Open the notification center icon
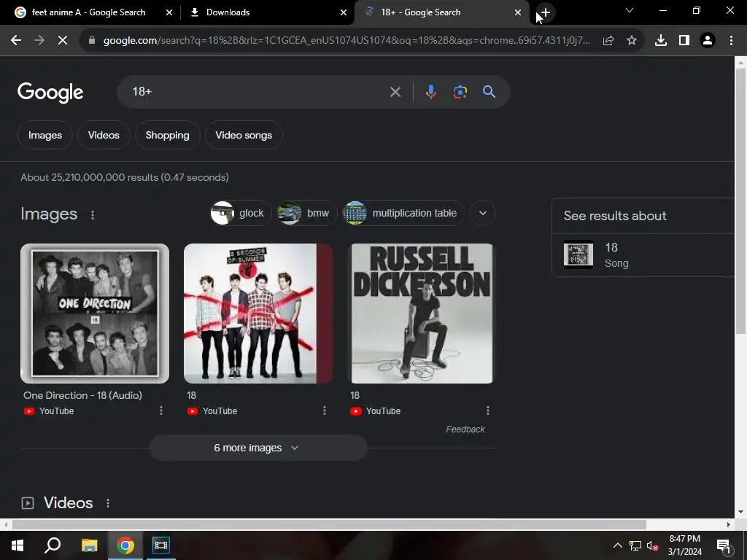This screenshot has height=560, width=747. click(x=724, y=545)
